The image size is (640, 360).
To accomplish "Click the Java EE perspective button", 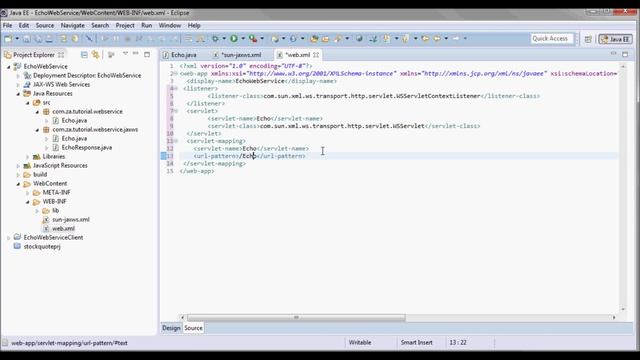I will [x=616, y=39].
